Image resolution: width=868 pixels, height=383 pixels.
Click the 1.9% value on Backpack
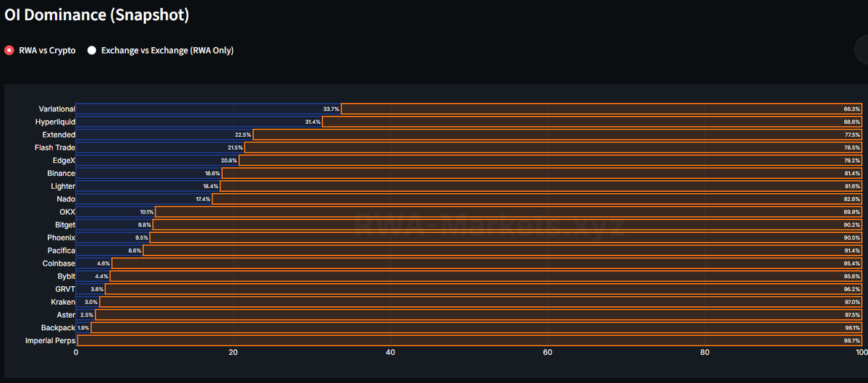pos(83,328)
